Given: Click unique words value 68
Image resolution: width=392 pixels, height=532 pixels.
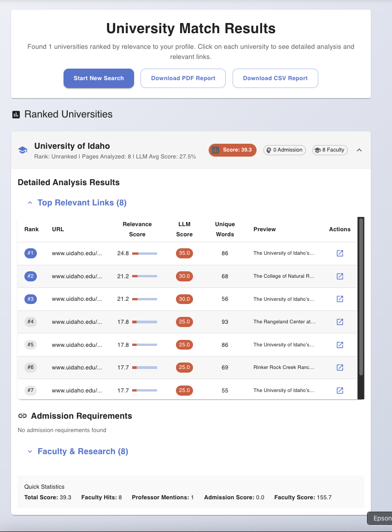Looking at the screenshot, I should tap(225, 276).
